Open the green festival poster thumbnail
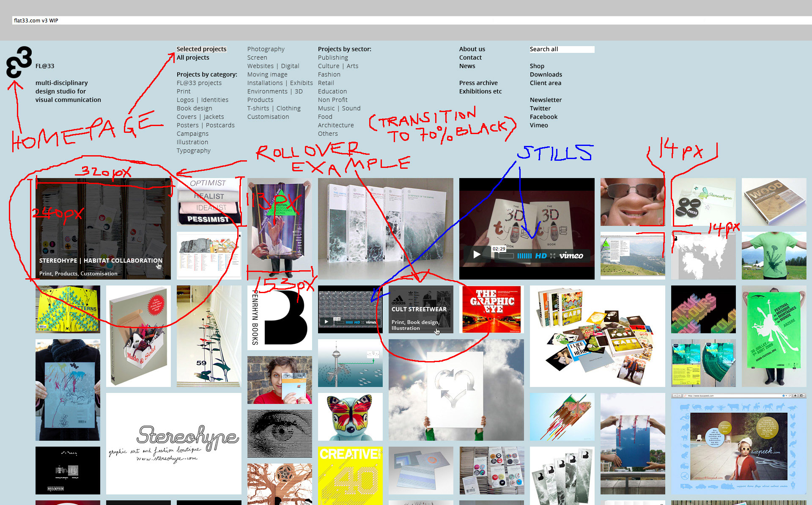Viewport: 812px width, 505px height. (774, 336)
